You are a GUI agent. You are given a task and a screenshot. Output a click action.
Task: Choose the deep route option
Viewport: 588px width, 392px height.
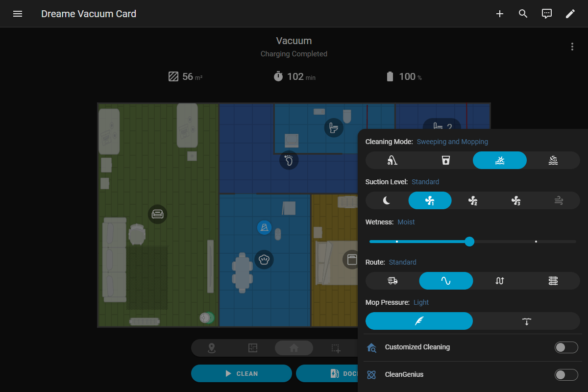553,281
